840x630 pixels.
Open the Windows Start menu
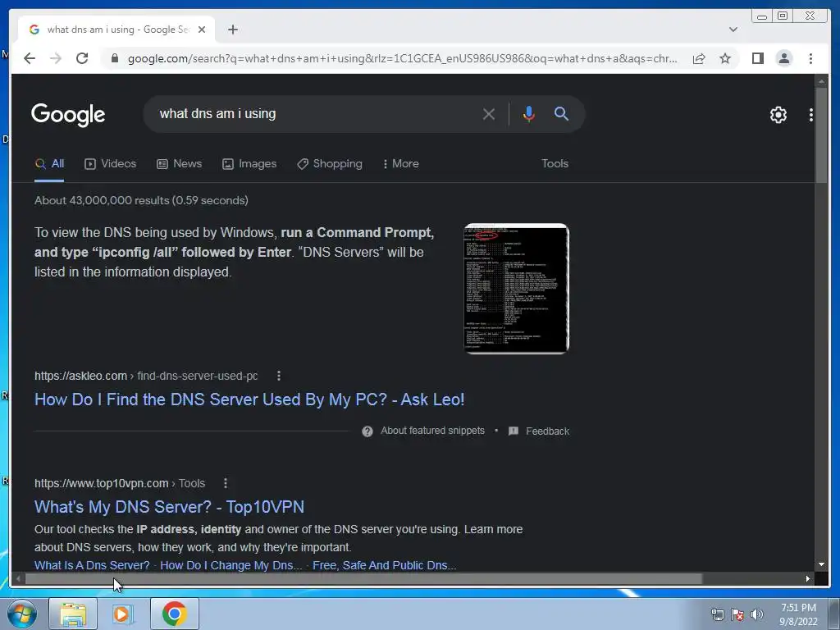(22, 614)
